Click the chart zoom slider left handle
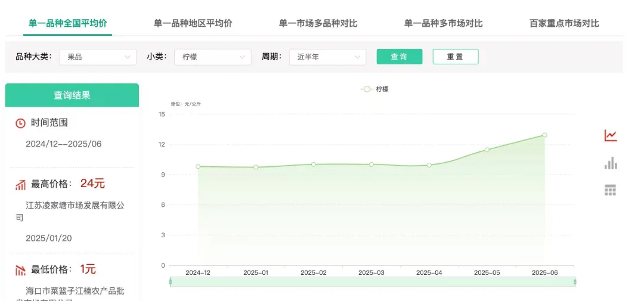 pyautogui.click(x=171, y=281)
